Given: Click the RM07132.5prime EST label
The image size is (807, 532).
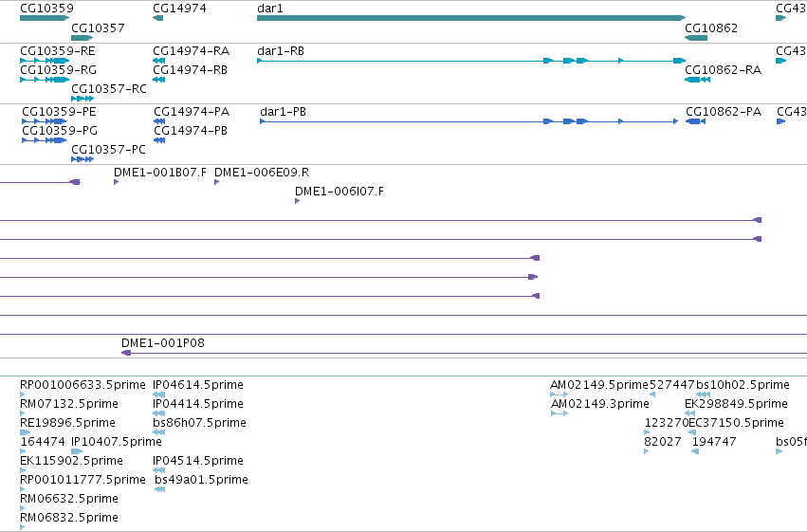Looking at the screenshot, I should click(x=69, y=404).
